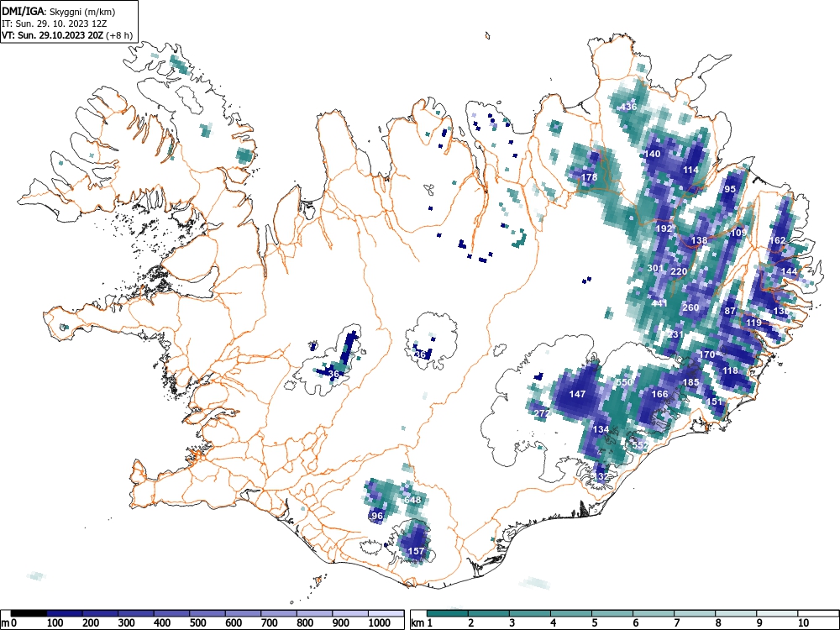The image size is (840, 630).
Task: Click the 178 visibility value on the map
Action: pyautogui.click(x=590, y=177)
